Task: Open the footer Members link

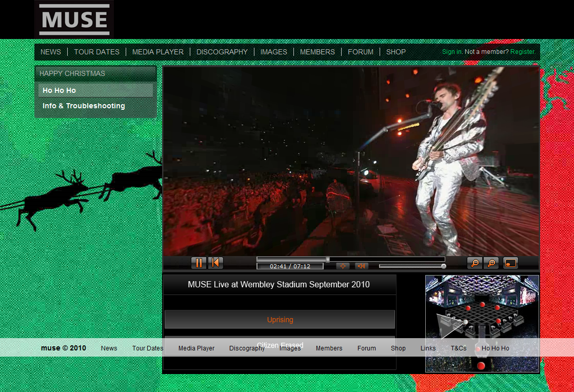Action: tap(329, 348)
